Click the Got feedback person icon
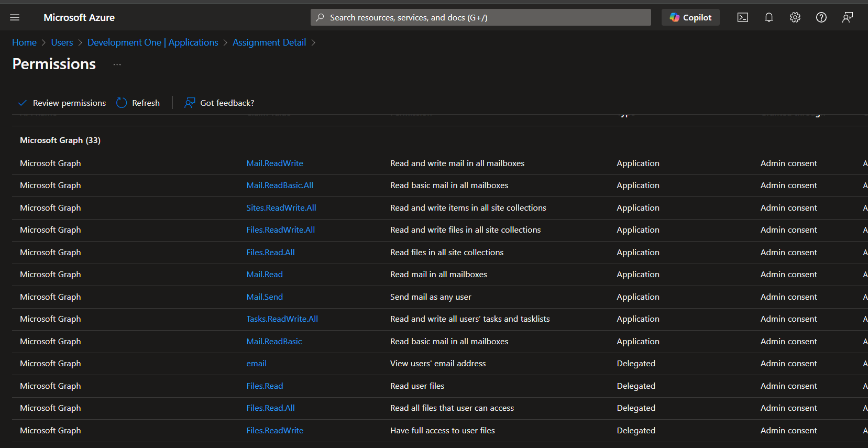The height and width of the screenshot is (448, 868). coord(190,103)
